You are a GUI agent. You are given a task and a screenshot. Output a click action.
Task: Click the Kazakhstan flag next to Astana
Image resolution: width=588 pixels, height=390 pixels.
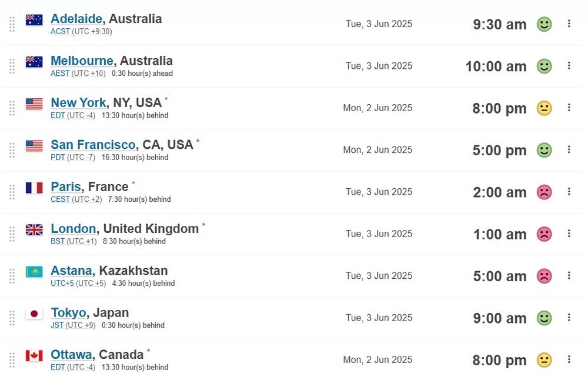point(34,272)
